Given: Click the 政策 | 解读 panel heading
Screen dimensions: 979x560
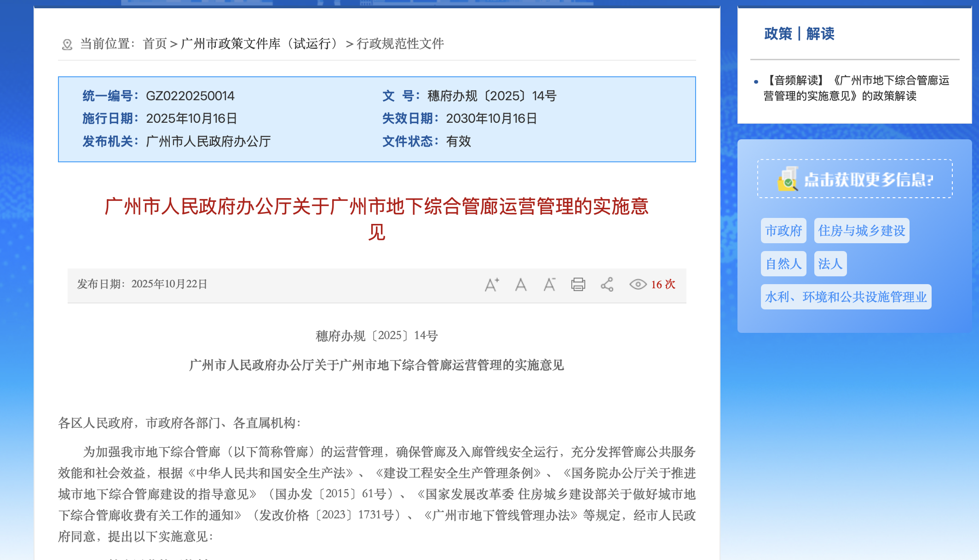Looking at the screenshot, I should (x=799, y=34).
